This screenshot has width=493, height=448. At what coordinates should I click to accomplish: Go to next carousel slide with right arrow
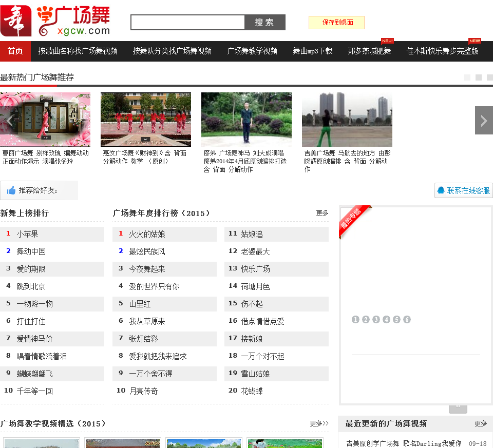coord(484,120)
